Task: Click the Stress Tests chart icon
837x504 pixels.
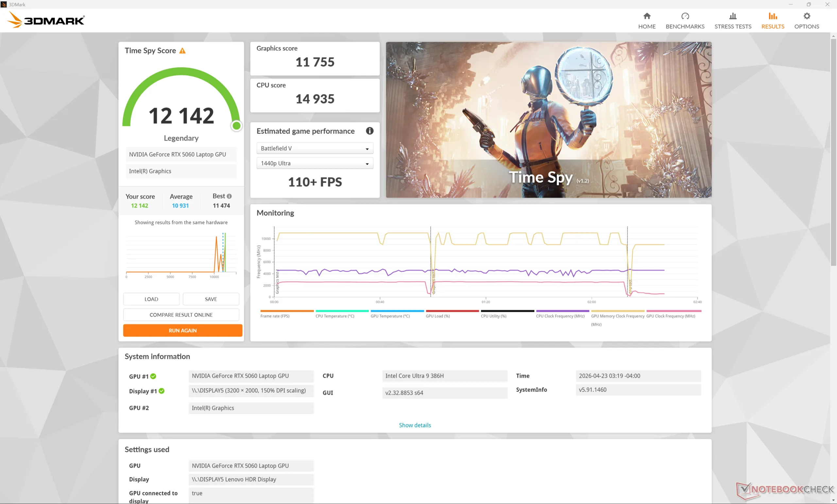Action: pyautogui.click(x=732, y=16)
